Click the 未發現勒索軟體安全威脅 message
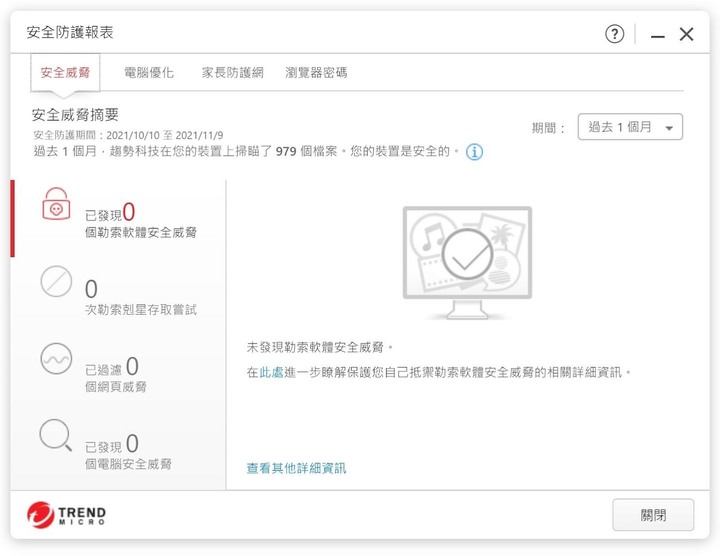The height and width of the screenshot is (556, 720). tap(320, 348)
